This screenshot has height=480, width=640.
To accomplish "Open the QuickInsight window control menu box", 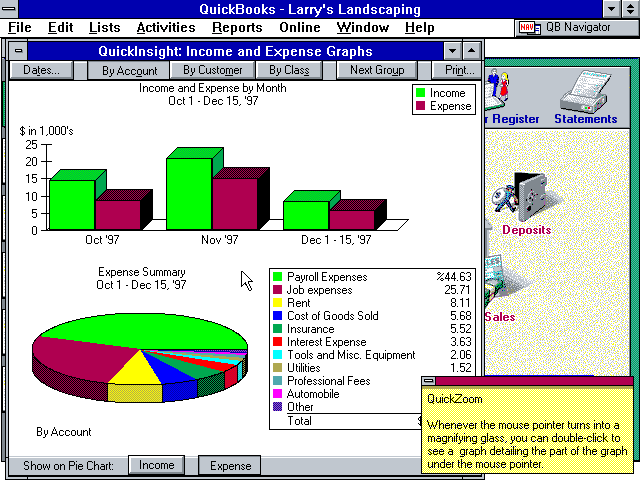I will pos(18,51).
